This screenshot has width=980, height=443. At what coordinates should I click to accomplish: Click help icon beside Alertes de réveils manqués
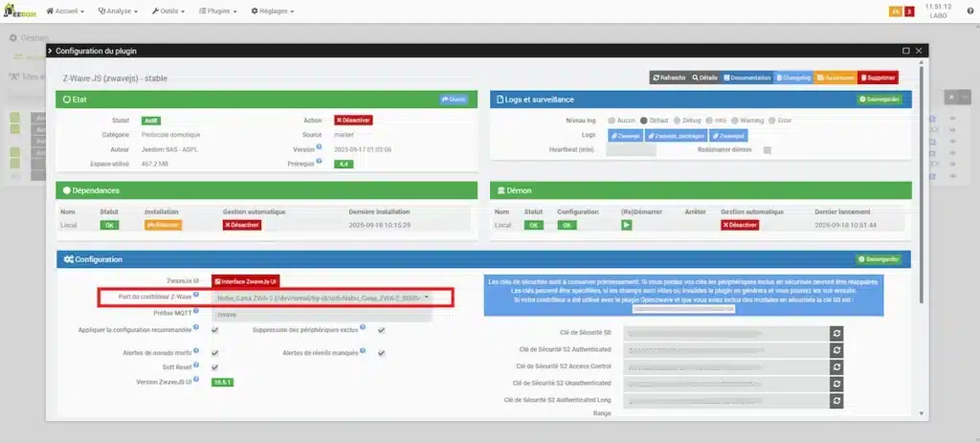pyautogui.click(x=363, y=351)
